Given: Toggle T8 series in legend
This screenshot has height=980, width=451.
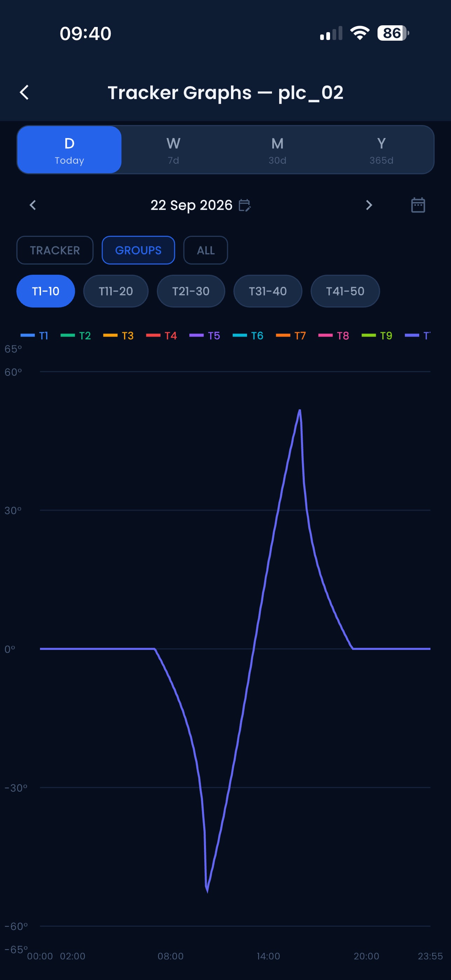Looking at the screenshot, I should click(334, 335).
